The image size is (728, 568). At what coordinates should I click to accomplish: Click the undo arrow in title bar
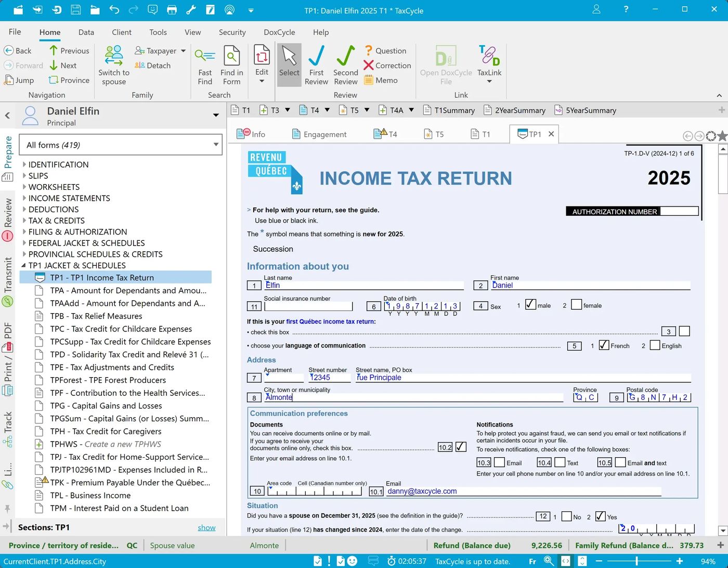[x=114, y=10]
